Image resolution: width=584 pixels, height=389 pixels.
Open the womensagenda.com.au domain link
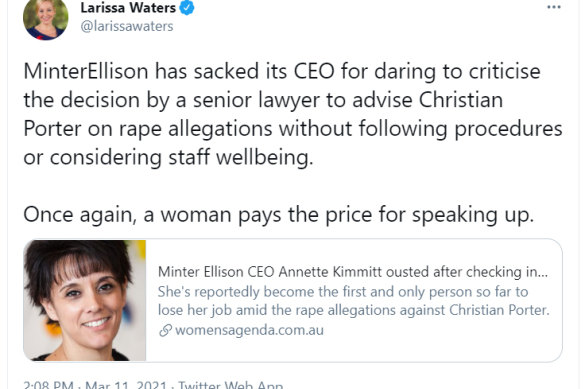click(x=249, y=330)
